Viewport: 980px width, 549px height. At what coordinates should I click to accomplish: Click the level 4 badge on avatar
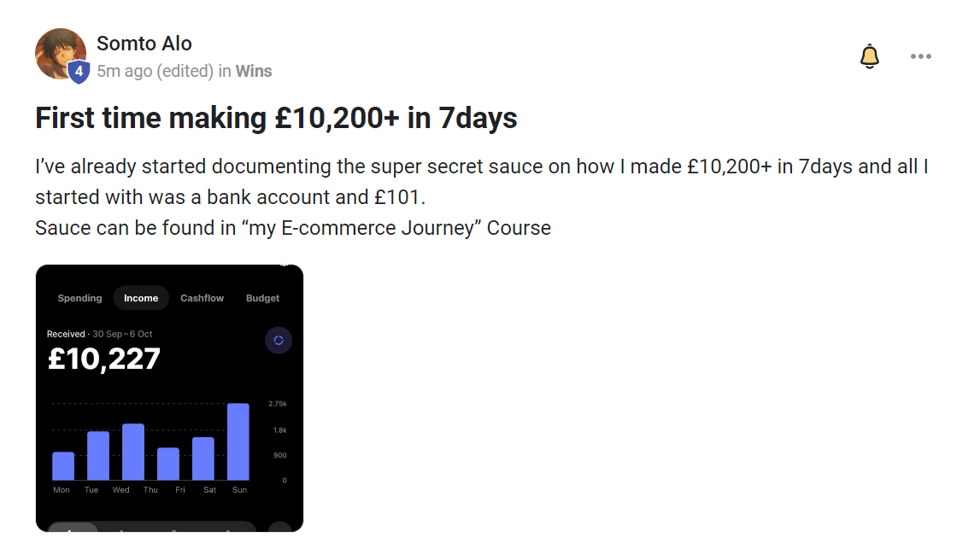point(79,72)
